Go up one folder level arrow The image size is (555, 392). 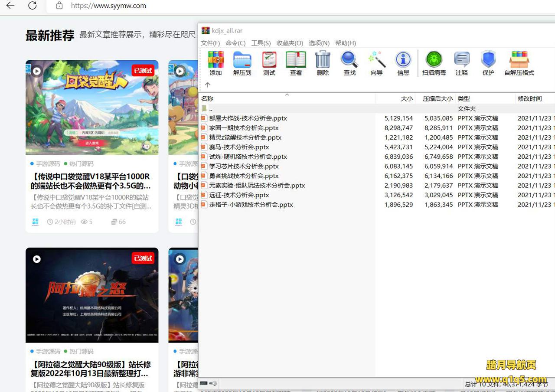pos(208,85)
